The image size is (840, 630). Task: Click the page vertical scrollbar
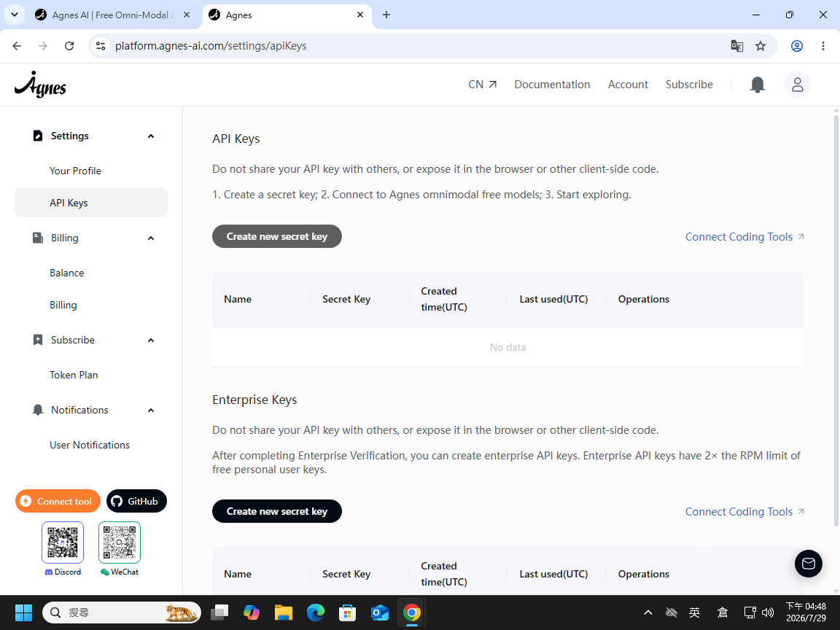click(x=836, y=322)
